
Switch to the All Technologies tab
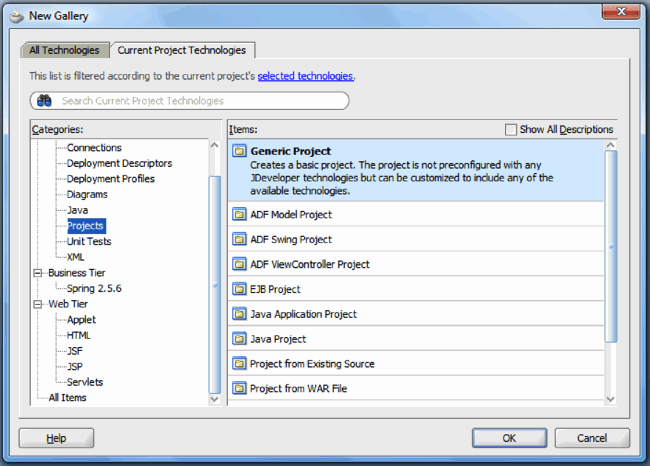(65, 50)
